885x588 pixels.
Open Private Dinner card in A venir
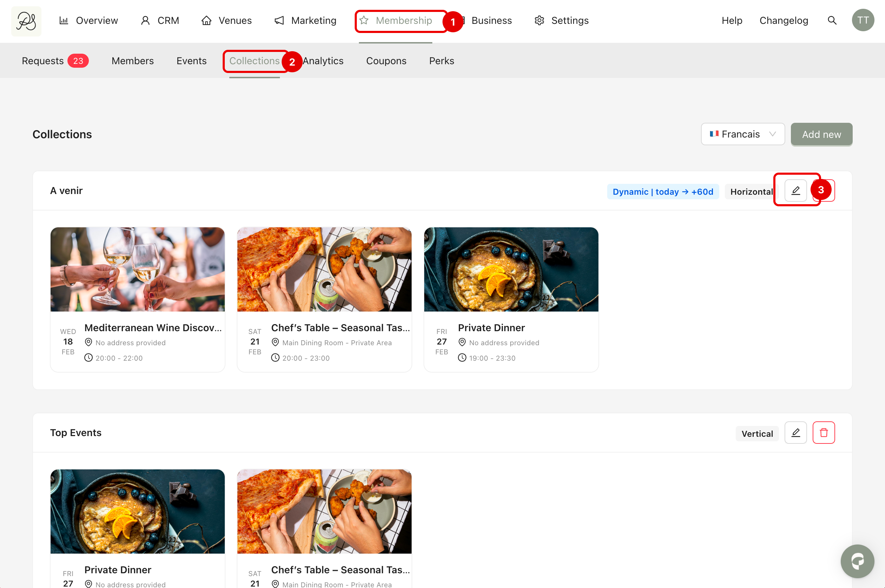click(x=511, y=299)
